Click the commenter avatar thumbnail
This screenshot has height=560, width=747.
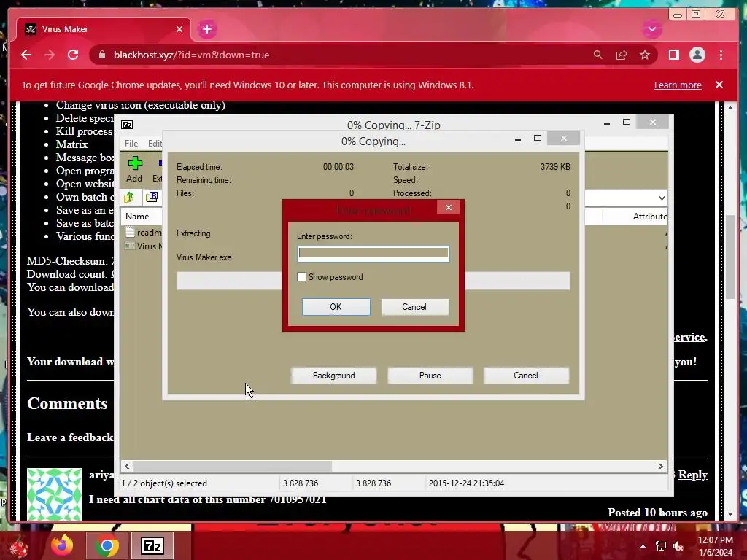[x=54, y=494]
